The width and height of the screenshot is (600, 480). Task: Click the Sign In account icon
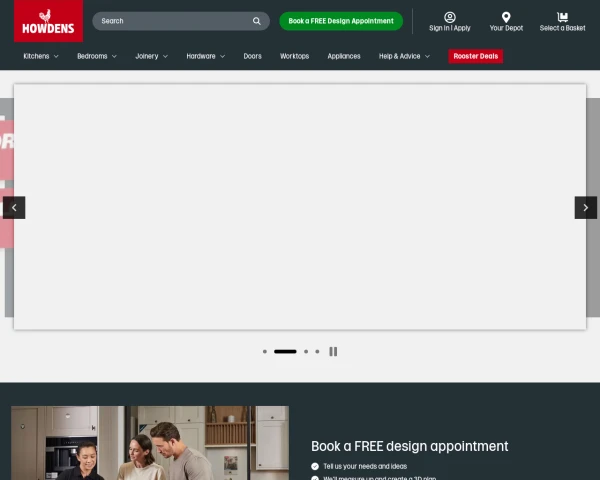click(450, 17)
